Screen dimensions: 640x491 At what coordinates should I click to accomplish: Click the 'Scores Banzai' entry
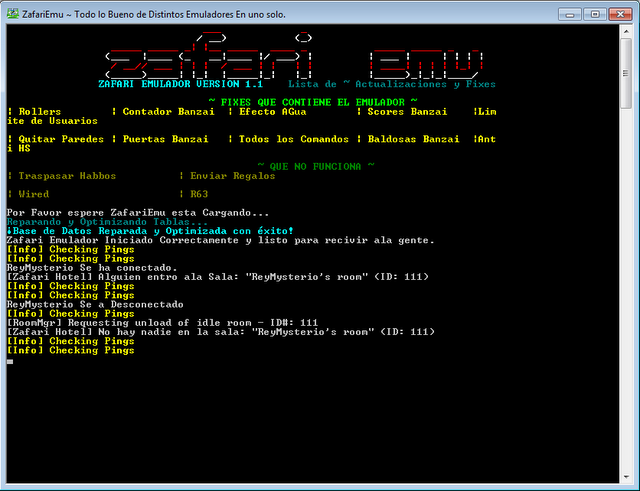point(407,111)
